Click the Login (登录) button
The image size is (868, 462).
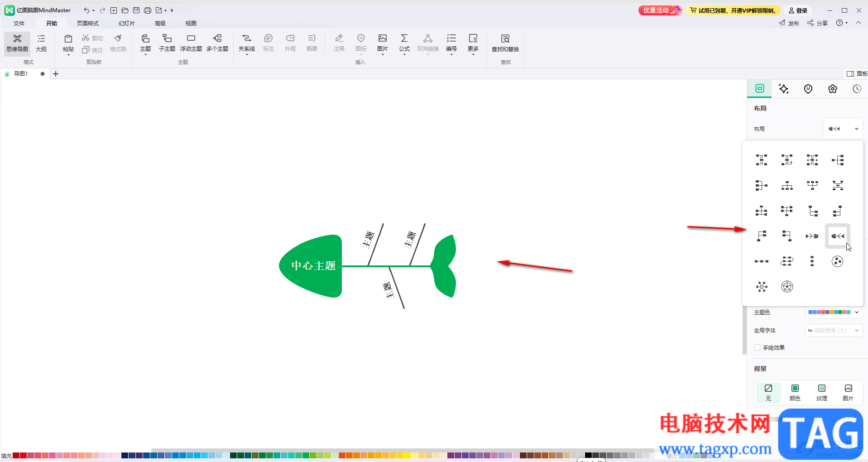798,10
